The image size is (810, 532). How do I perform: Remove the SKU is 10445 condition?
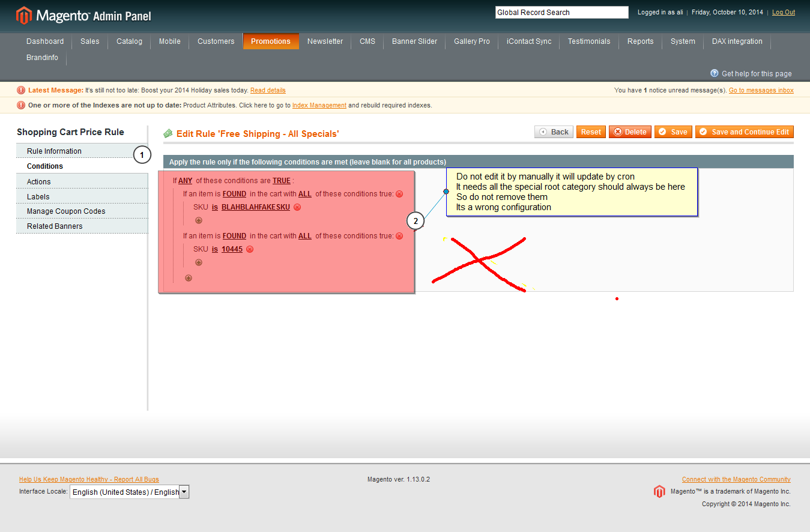pos(250,249)
